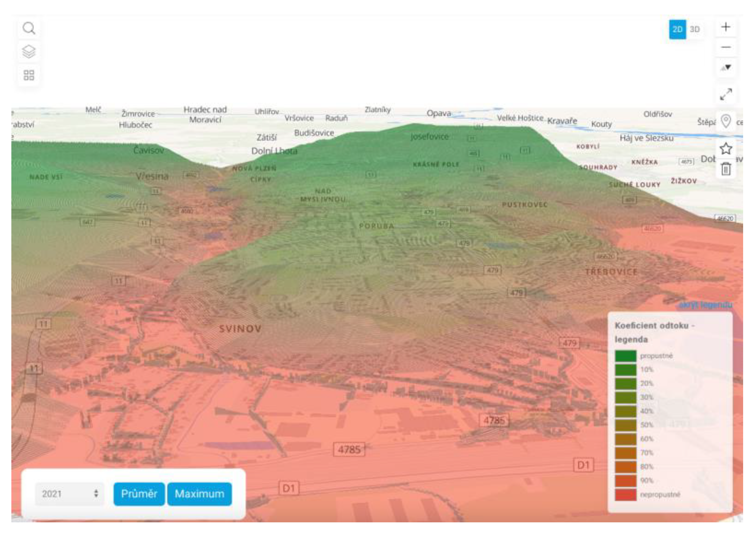Viewport: 756px width, 538px height.
Task: Add bookmark with the star icon
Action: (x=726, y=148)
